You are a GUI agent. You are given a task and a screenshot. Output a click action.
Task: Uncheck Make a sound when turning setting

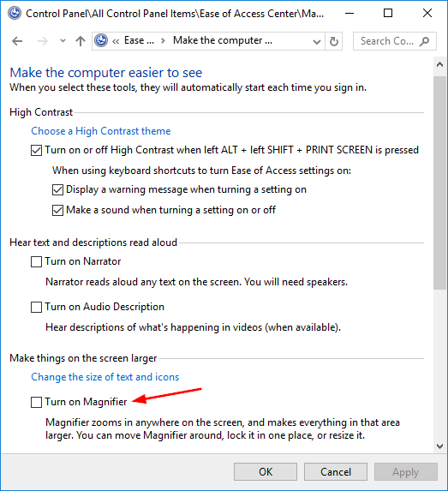point(57,211)
